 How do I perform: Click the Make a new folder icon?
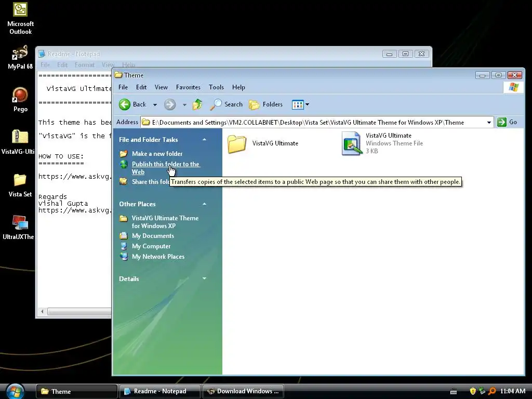click(124, 154)
